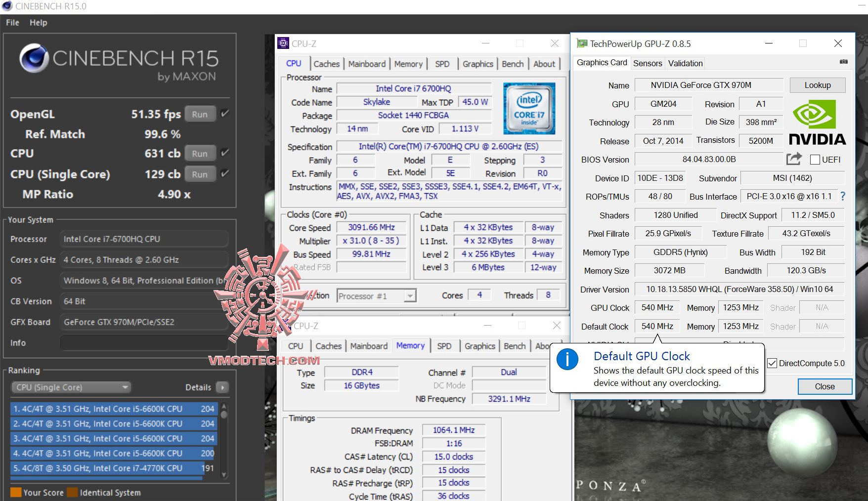868x501 pixels.
Task: Click the Device ID value 10DE - 13D8
Action: point(660,178)
